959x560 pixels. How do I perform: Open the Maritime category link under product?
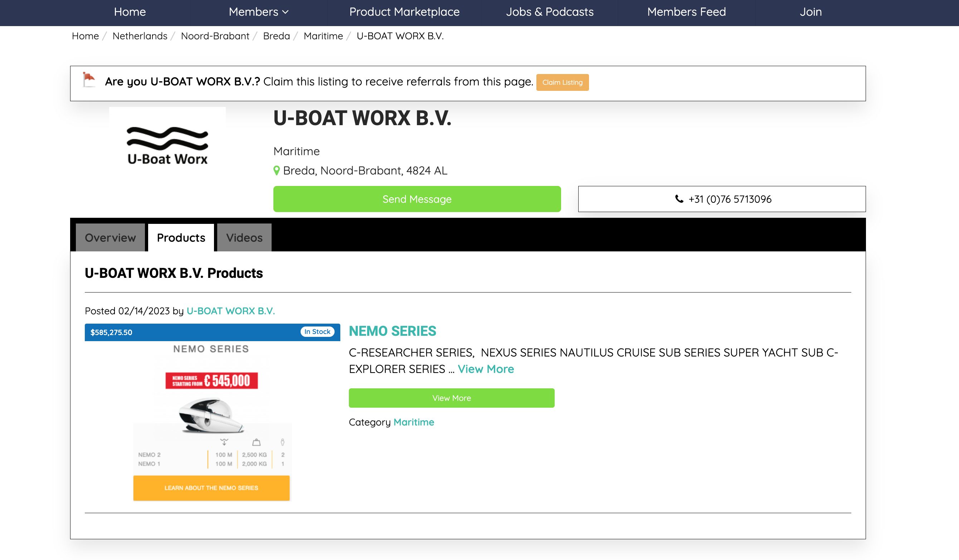[414, 422]
